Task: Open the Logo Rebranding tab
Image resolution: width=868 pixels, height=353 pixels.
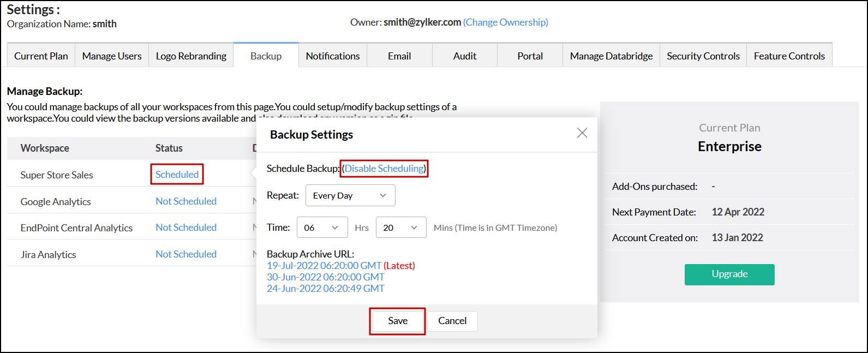Action: [191, 56]
